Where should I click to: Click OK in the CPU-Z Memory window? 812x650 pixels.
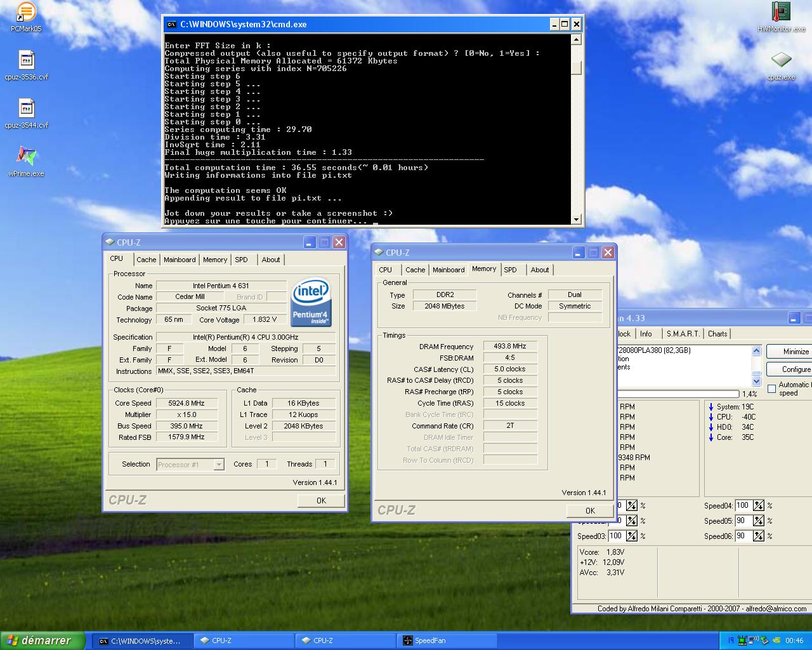590,511
